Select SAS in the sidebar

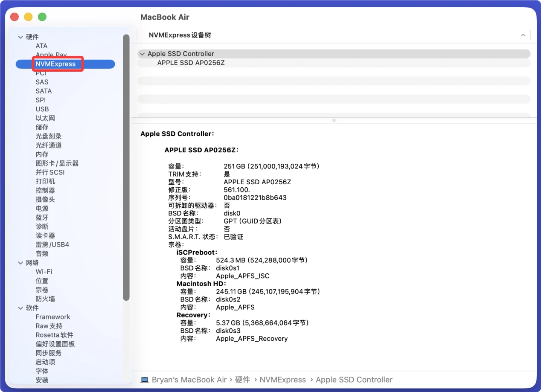pyautogui.click(x=42, y=82)
